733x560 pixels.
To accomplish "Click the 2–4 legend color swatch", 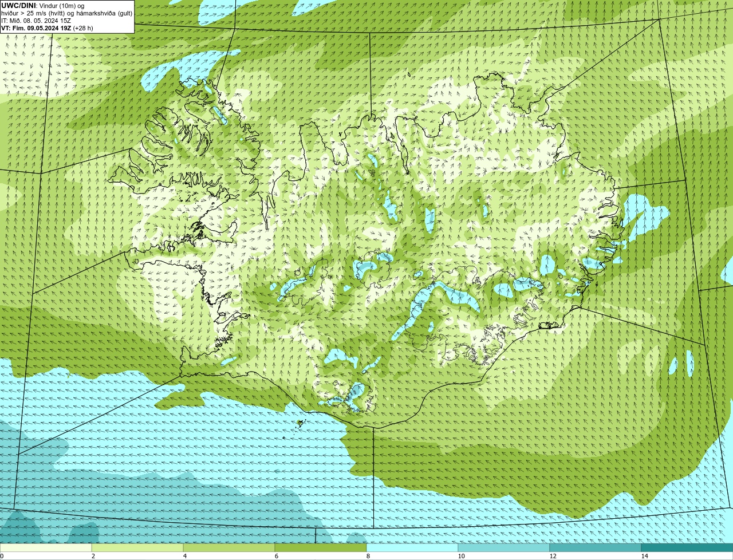I will click(137, 548).
